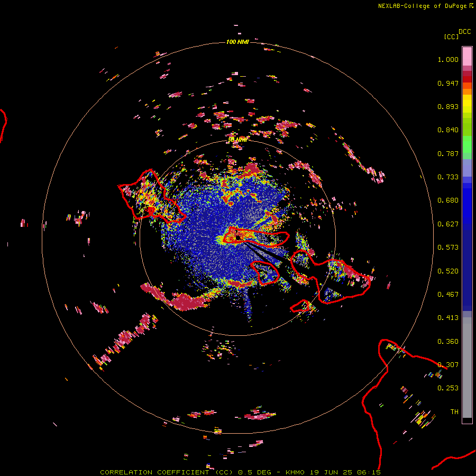Click the 0.680 scale value
Viewport: 476px width, 476px height.
tap(448, 200)
